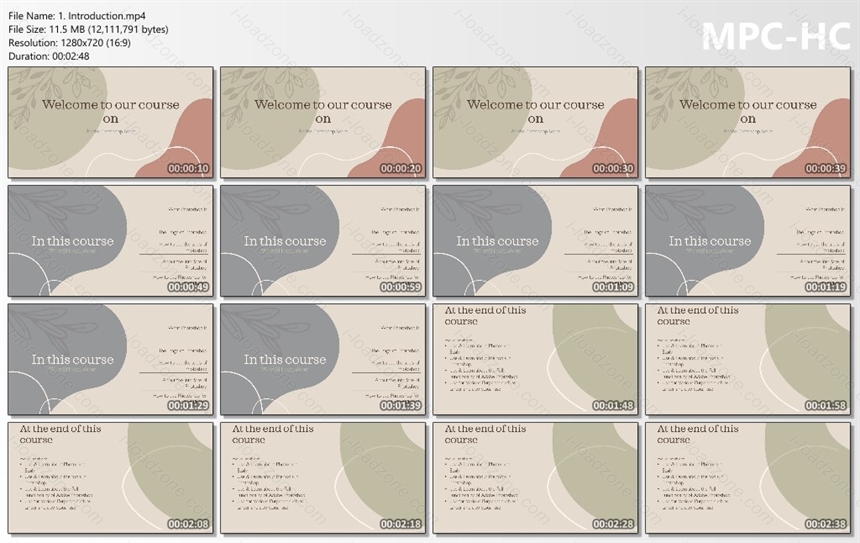Open the thumbnail at timestamp 00:00:30
Viewport: 860px width, 543px height.
click(535, 122)
